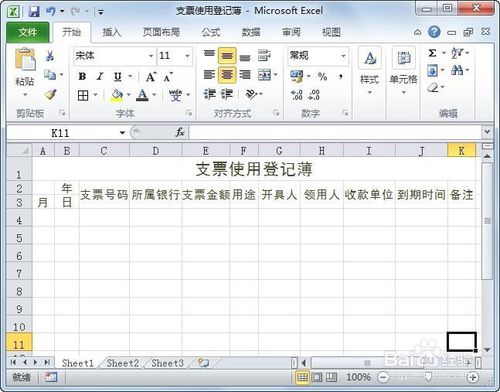Switch to the 数据 Data tab
500x392 pixels.
click(x=251, y=32)
